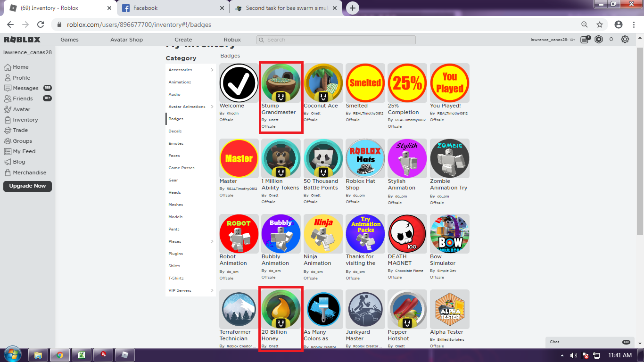The width and height of the screenshot is (644, 362).
Task: Click the zoom magnifier in the address bar
Action: click(x=585, y=25)
